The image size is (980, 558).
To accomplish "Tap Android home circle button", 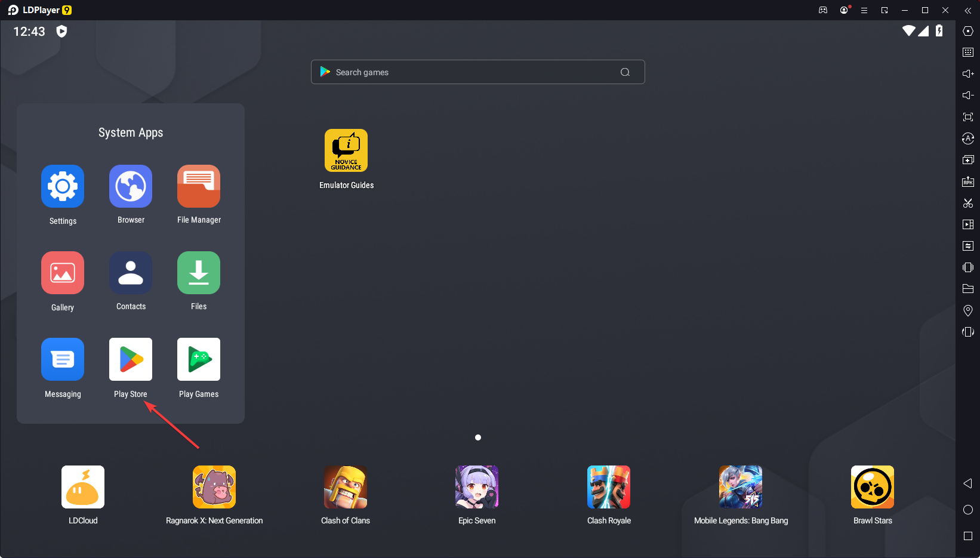I will [968, 510].
